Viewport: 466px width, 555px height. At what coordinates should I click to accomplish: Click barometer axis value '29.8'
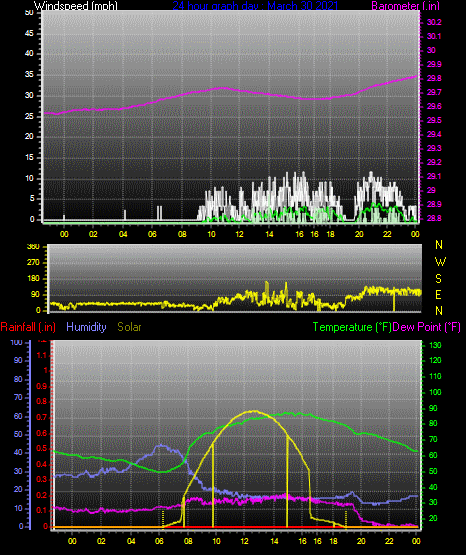coord(434,79)
